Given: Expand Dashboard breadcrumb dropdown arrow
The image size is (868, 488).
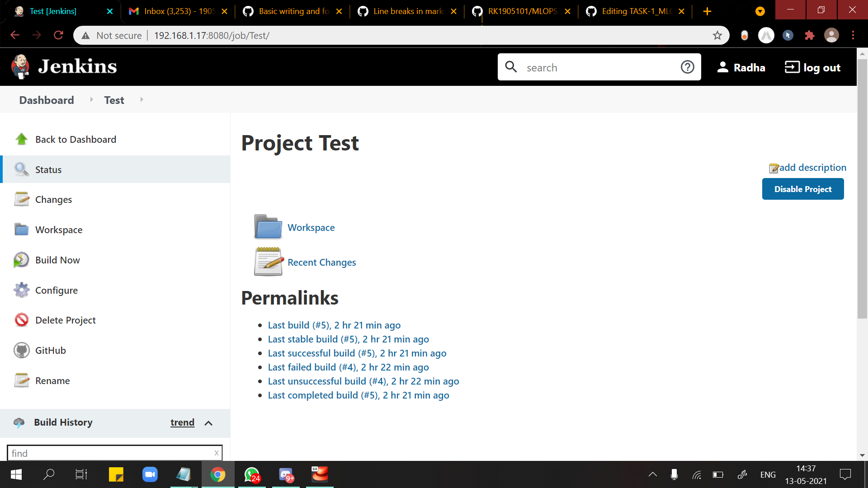Looking at the screenshot, I should 91,99.
